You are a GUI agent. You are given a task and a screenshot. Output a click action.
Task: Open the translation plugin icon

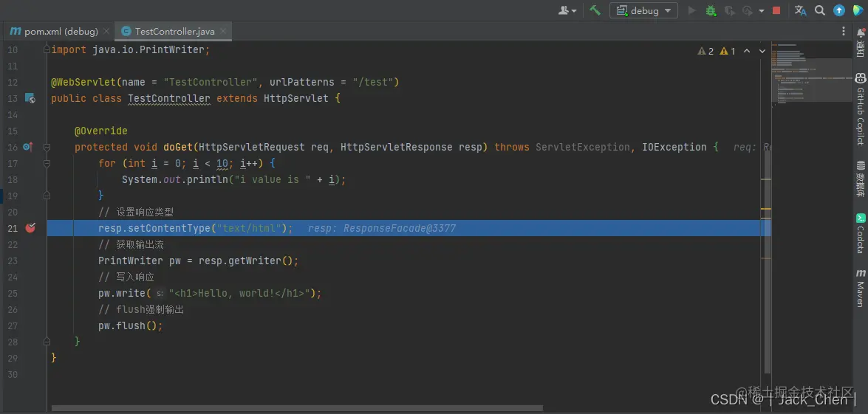pyautogui.click(x=801, y=10)
